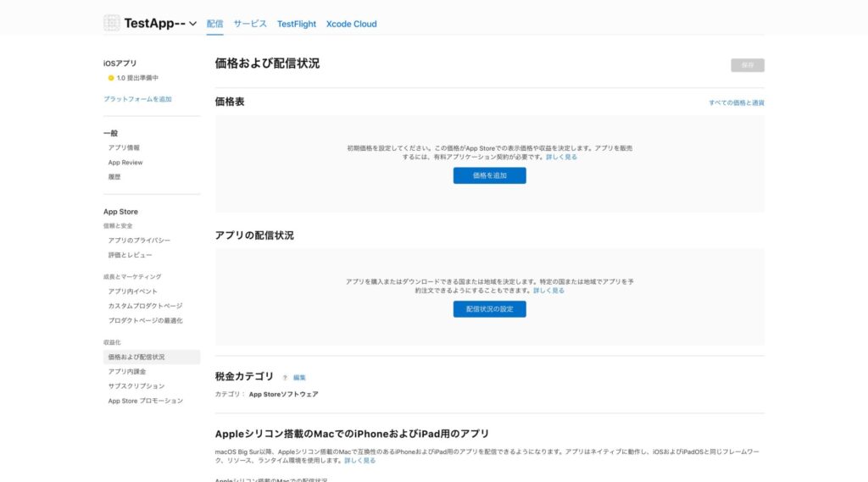Click the 一般 sidebar heading
The width and height of the screenshot is (868, 482).
(x=110, y=133)
